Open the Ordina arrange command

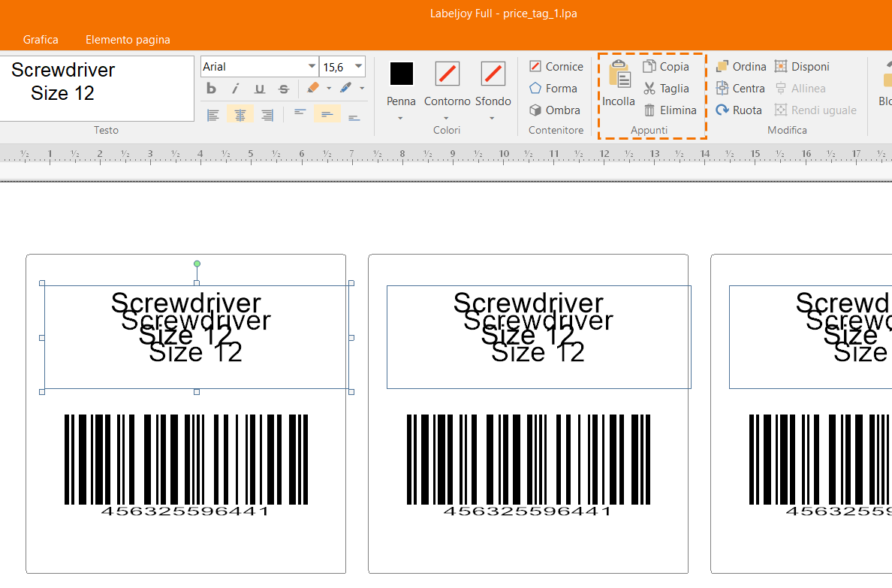[741, 67]
